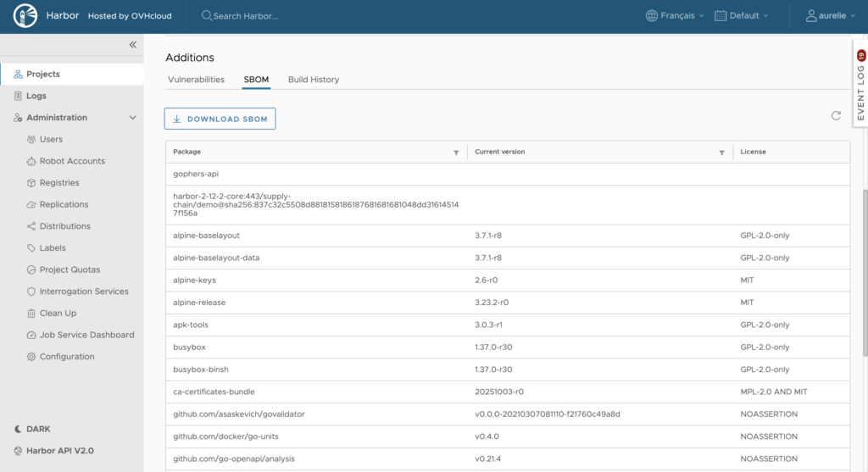868x472 pixels.
Task: Open Robot Accounts in sidebar
Action: click(x=72, y=161)
